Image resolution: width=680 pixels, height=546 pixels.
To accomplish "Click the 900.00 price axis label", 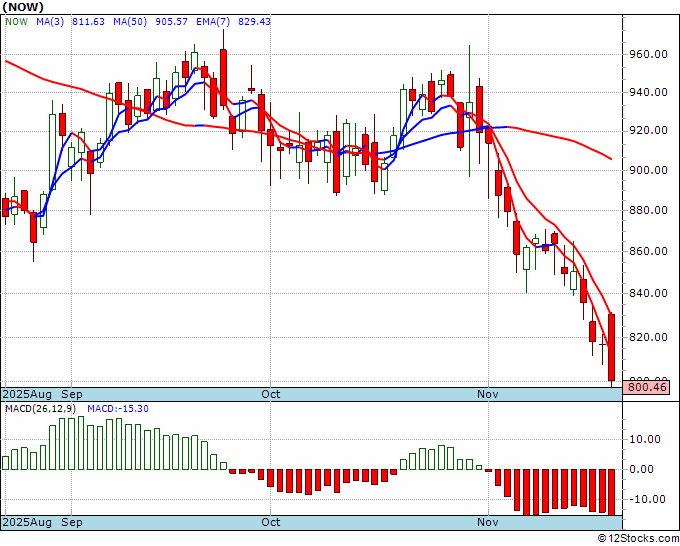I will 648,170.
